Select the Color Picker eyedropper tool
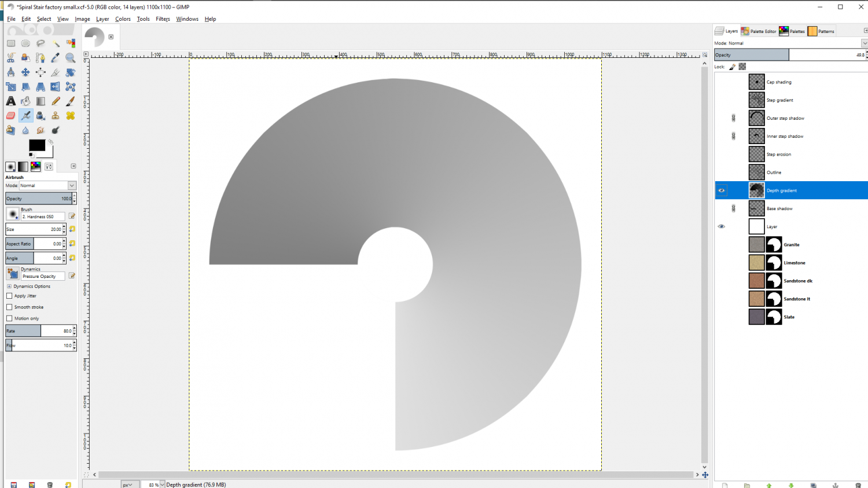Screen dimensions: 868x488 [56, 57]
